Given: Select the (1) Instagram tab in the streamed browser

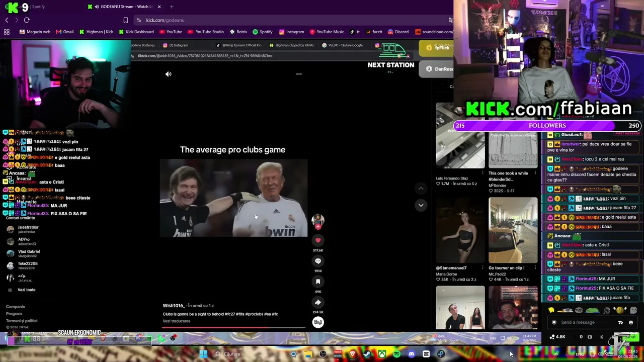Looking at the screenshot, I should [x=175, y=45].
